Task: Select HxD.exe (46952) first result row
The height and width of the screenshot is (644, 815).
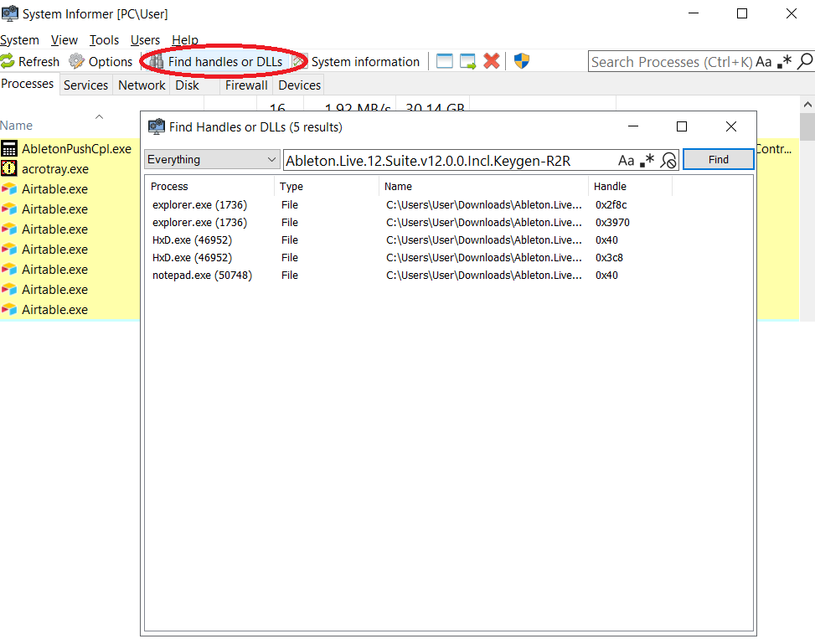Action: 449,240
